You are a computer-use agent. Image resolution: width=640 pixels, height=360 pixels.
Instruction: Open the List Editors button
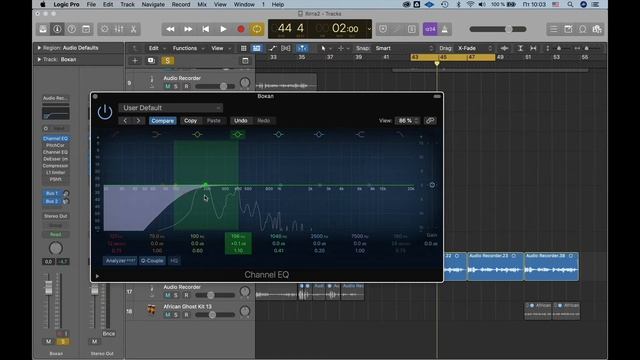[x=553, y=29]
